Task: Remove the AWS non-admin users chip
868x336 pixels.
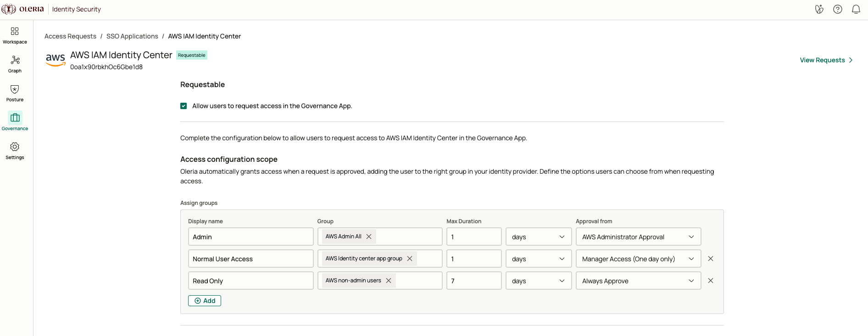Action: (389, 281)
